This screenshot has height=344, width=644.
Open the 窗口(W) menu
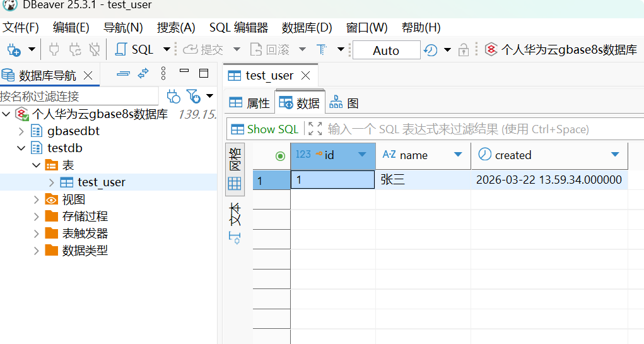click(366, 28)
